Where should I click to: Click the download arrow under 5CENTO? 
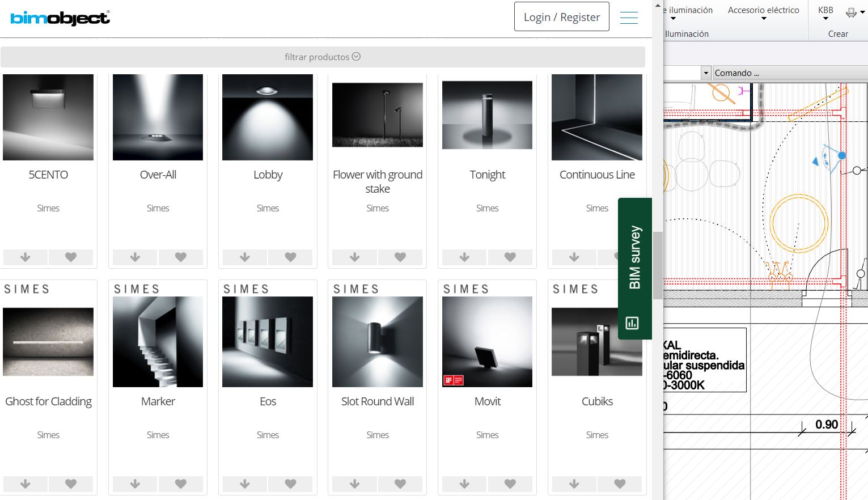(26, 257)
